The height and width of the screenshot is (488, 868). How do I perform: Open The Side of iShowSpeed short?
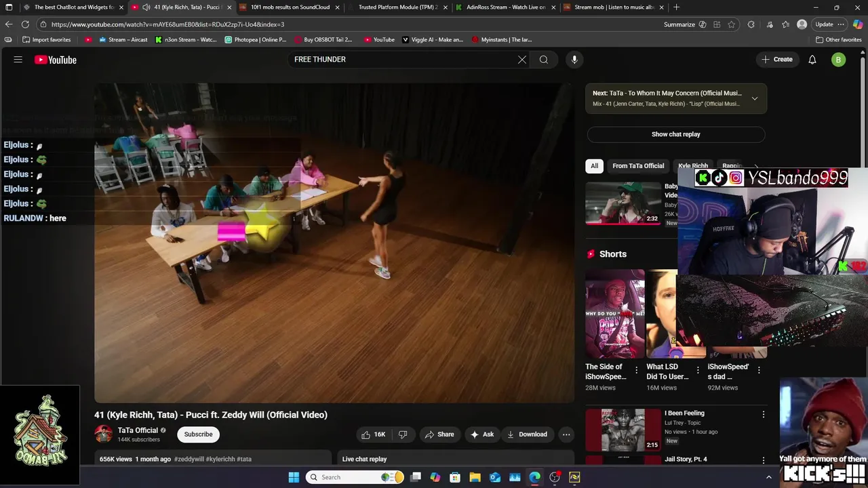[x=615, y=314]
